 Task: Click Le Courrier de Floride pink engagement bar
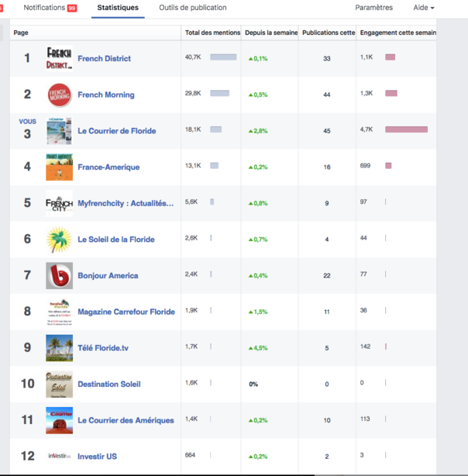point(406,129)
